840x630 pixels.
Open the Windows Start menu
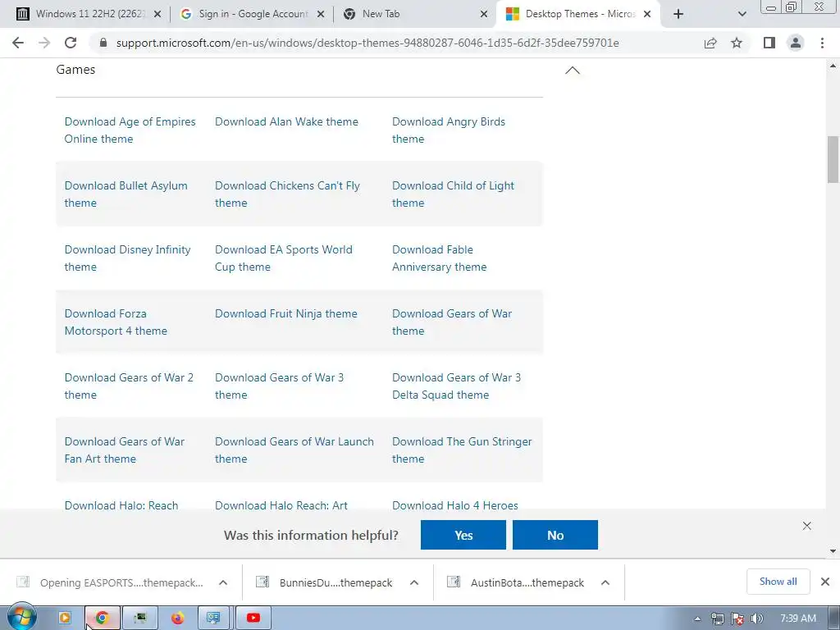coord(22,618)
